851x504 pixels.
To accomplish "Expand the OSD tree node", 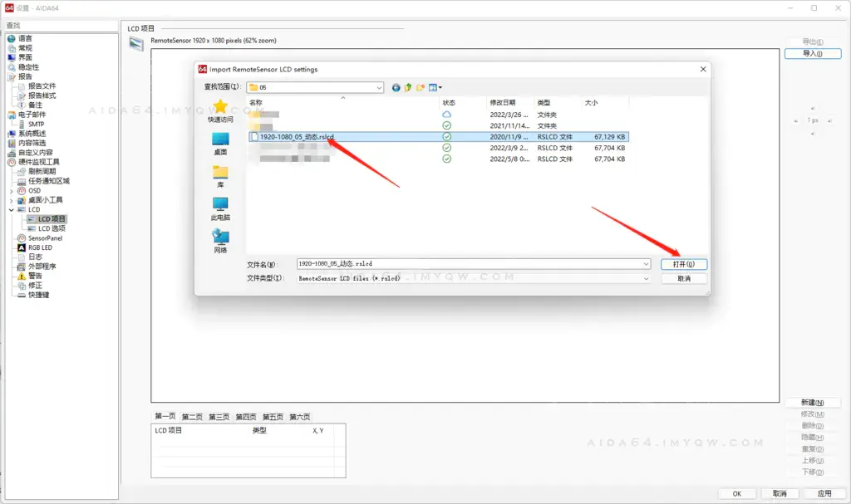I will coord(12,191).
